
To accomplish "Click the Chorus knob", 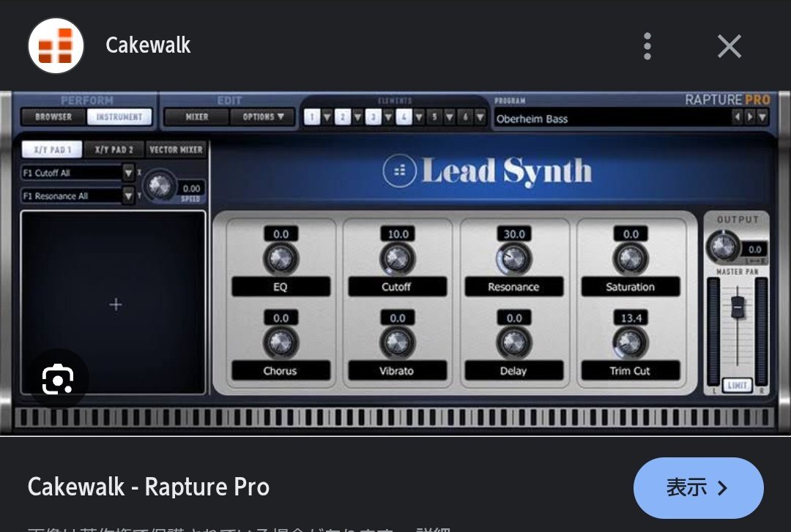I will tap(281, 342).
